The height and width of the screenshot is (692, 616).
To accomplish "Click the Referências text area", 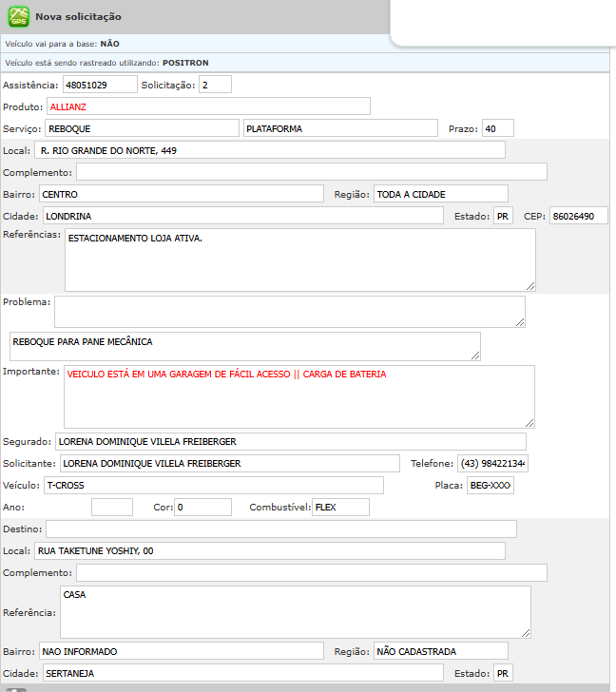I will (x=299, y=259).
